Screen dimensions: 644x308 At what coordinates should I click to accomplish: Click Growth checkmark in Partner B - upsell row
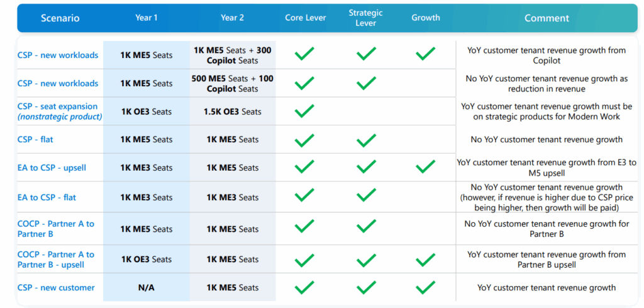425,259
